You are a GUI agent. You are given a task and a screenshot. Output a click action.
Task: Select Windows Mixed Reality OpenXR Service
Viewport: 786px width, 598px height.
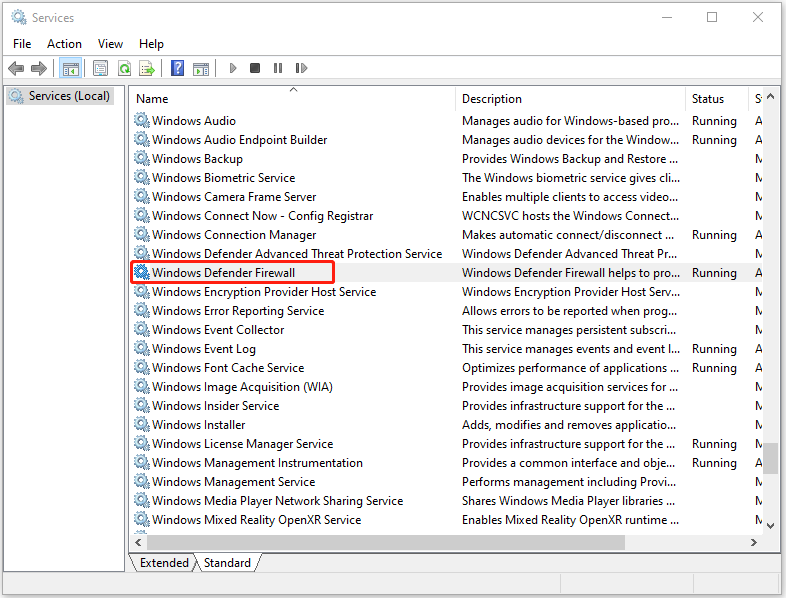[257, 519]
